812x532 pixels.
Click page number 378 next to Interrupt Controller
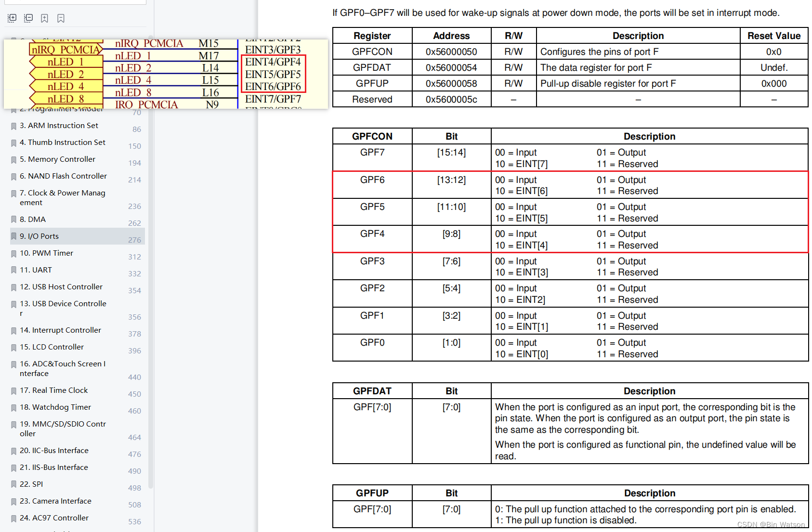pos(134,334)
